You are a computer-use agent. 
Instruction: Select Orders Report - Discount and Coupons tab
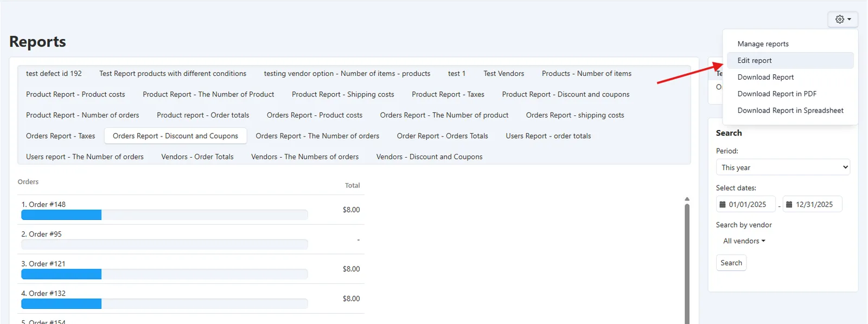(x=175, y=136)
